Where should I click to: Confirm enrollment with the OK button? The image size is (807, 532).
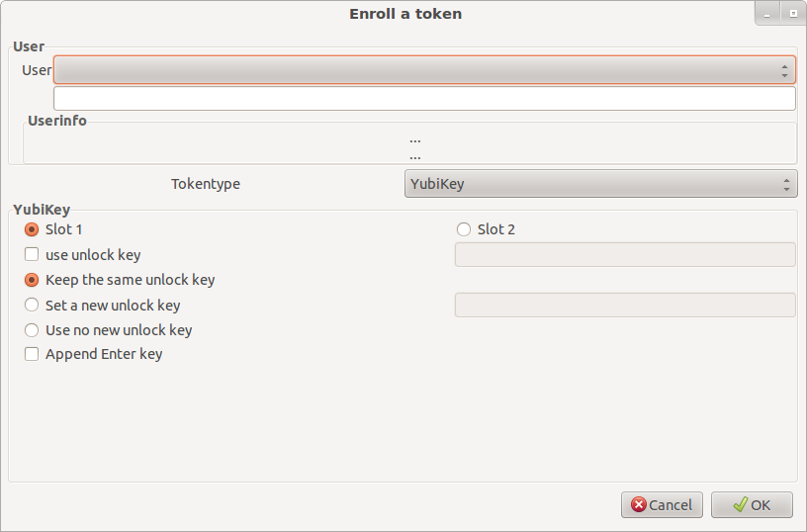(752, 504)
